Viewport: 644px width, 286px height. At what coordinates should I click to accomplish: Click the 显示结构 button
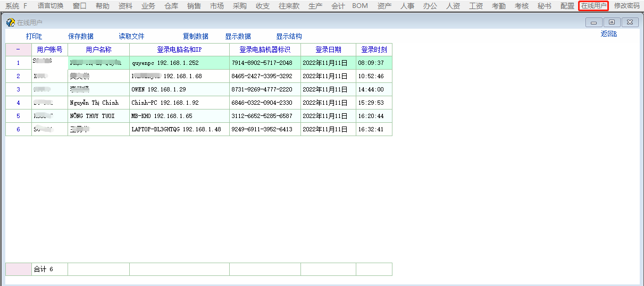(289, 36)
